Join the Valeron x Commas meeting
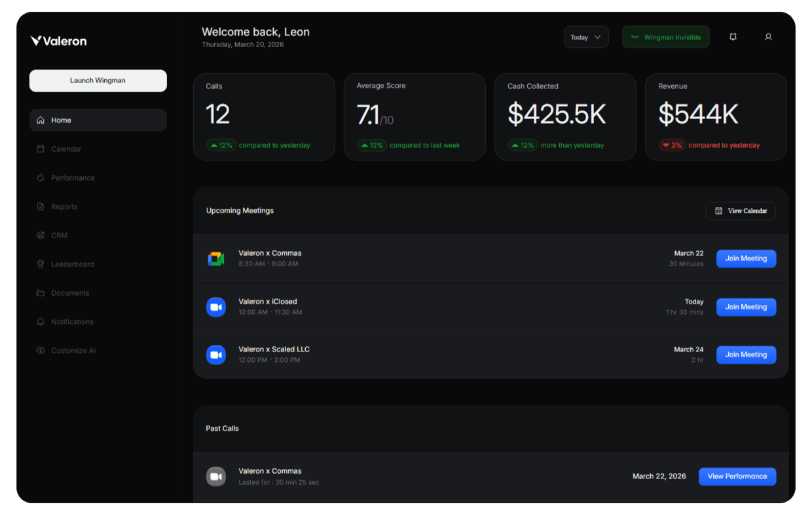Screen dimensions: 812x515 746,258
